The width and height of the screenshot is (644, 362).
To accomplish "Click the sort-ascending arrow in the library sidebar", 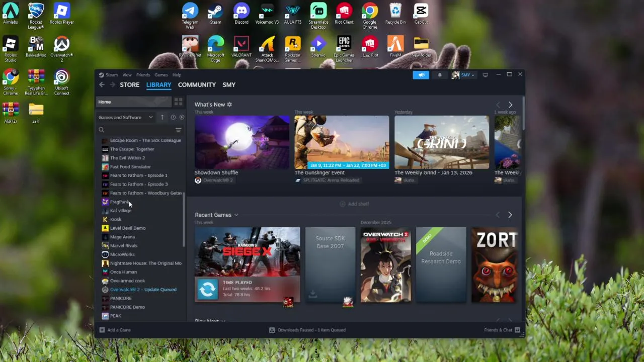I will (162, 117).
